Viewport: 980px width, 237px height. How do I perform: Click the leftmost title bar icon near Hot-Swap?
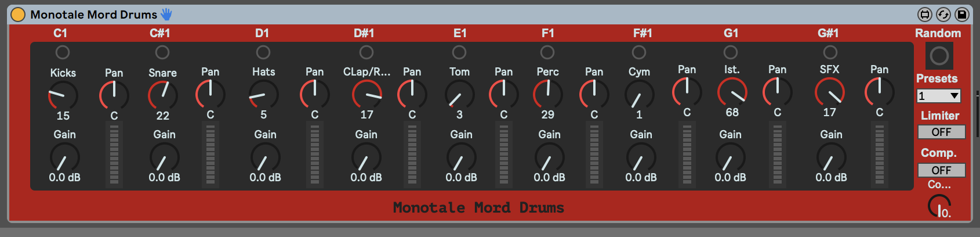(925, 15)
